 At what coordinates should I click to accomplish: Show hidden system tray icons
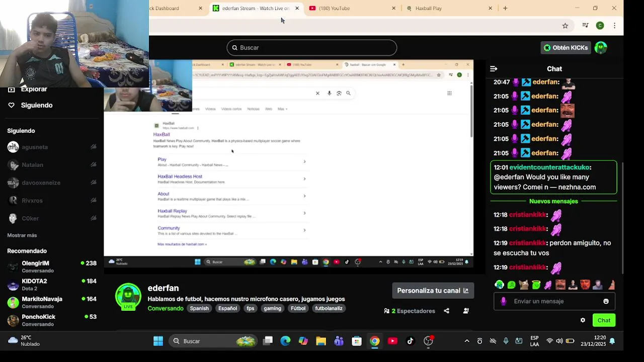click(x=467, y=341)
